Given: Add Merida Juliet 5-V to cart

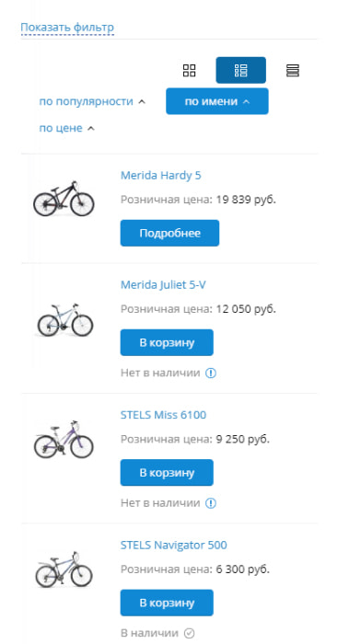Looking at the screenshot, I should tap(167, 342).
